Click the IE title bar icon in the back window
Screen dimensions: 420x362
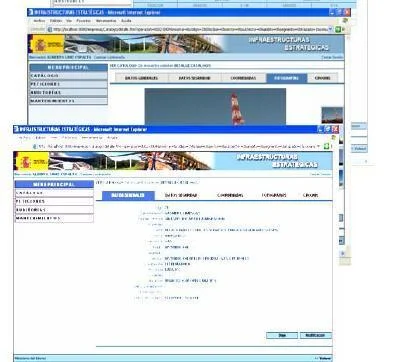pos(31,12)
